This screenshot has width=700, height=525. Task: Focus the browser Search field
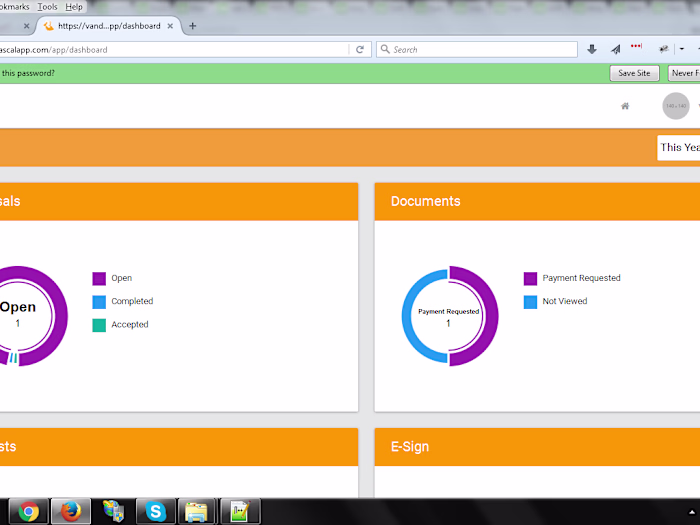pyautogui.click(x=477, y=50)
